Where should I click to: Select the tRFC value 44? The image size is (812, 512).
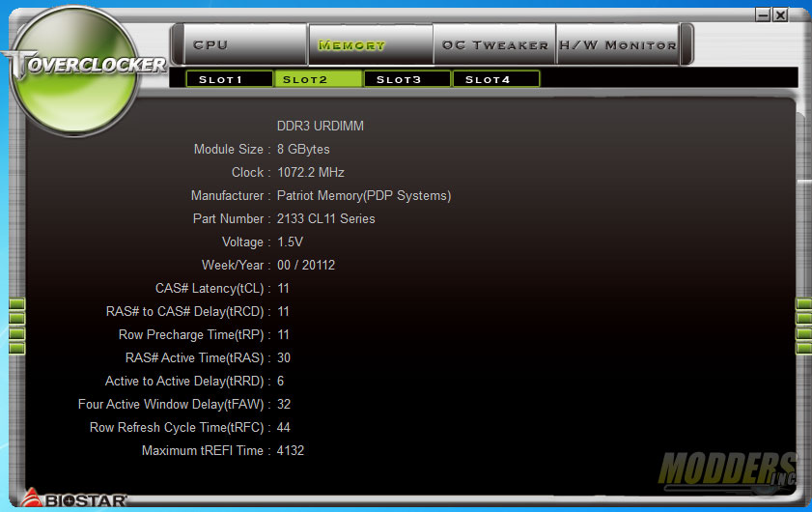coord(283,428)
